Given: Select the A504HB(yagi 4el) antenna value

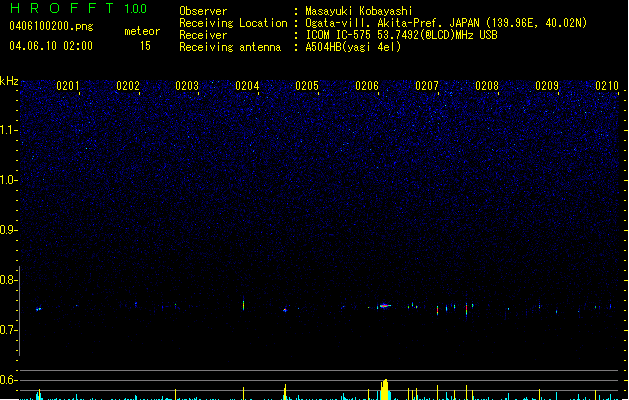Looking at the screenshot, I should point(353,47).
